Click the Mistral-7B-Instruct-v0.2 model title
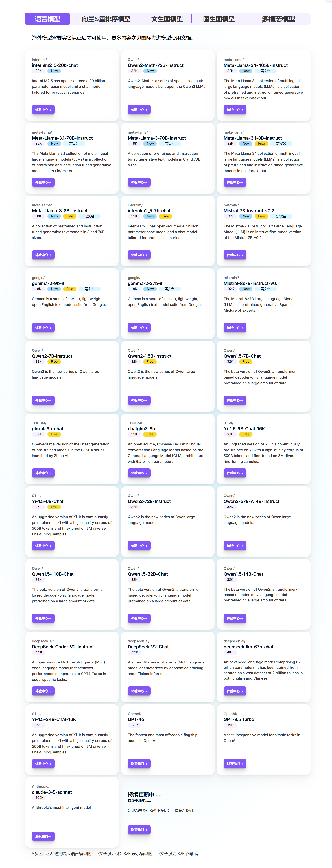332x868 pixels. click(x=249, y=211)
